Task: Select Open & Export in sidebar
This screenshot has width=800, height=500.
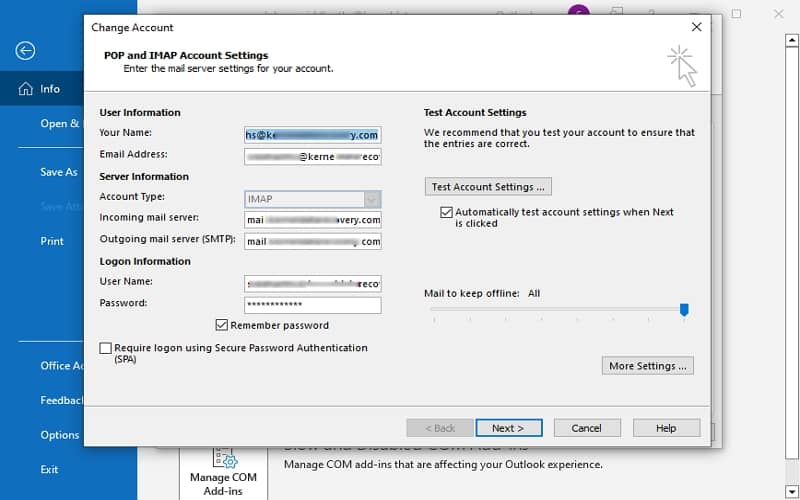Action: click(61, 123)
